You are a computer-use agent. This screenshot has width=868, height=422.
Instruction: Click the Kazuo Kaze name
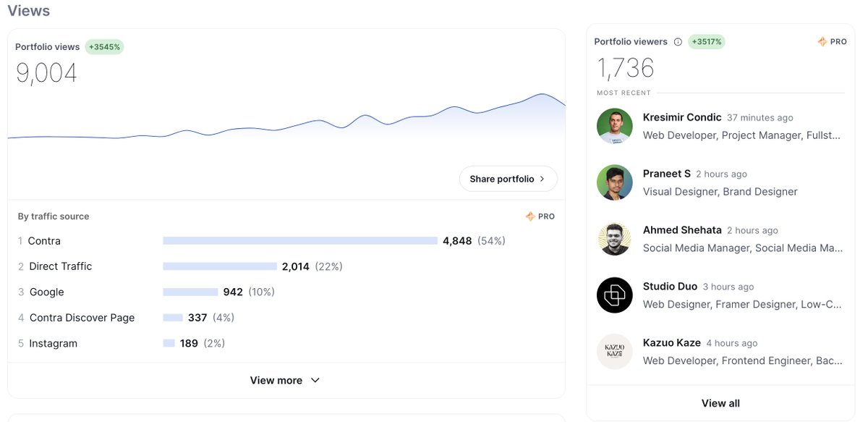672,343
